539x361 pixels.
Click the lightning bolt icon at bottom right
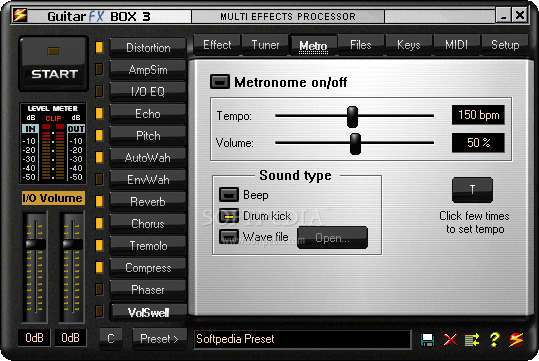[x=516, y=340]
